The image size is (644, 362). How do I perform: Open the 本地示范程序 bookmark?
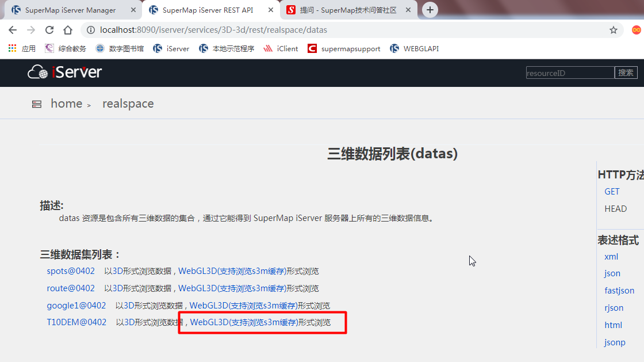[227, 48]
